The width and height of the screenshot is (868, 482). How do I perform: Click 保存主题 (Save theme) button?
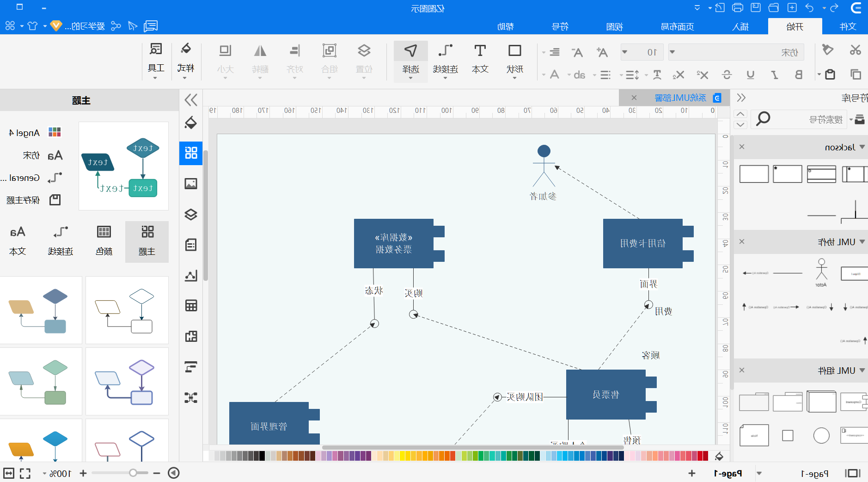[33, 200]
